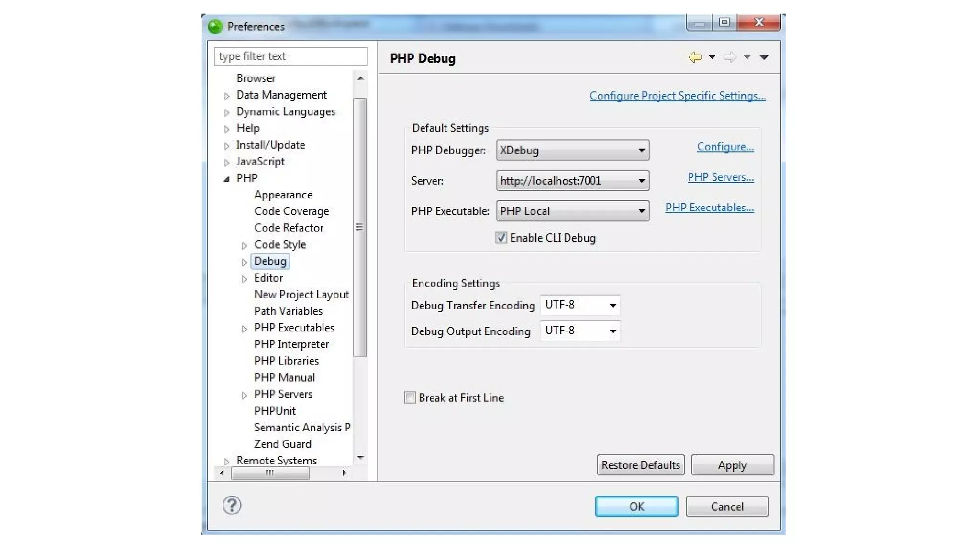Open the preferences view menu triangle
Screen dimensions: 980x551
[x=764, y=57]
